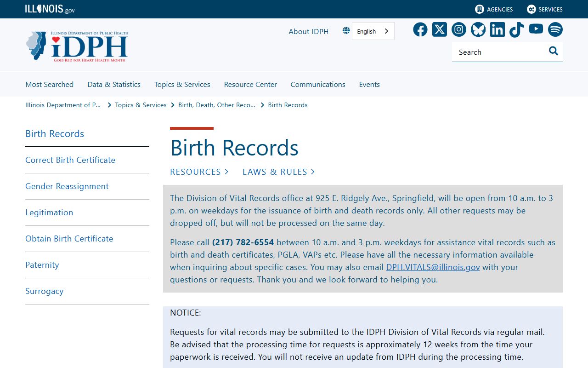Click the Birth Records page title
The height and width of the screenshot is (368, 588).
pyautogui.click(x=234, y=148)
